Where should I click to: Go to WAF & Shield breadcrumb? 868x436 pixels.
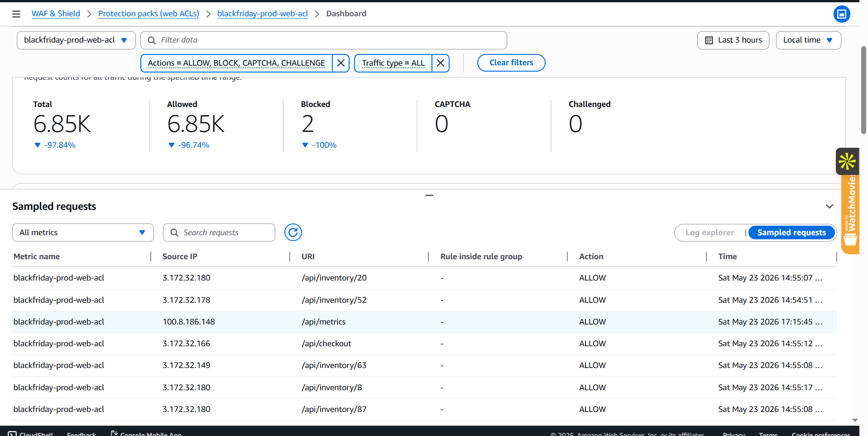[x=56, y=14]
